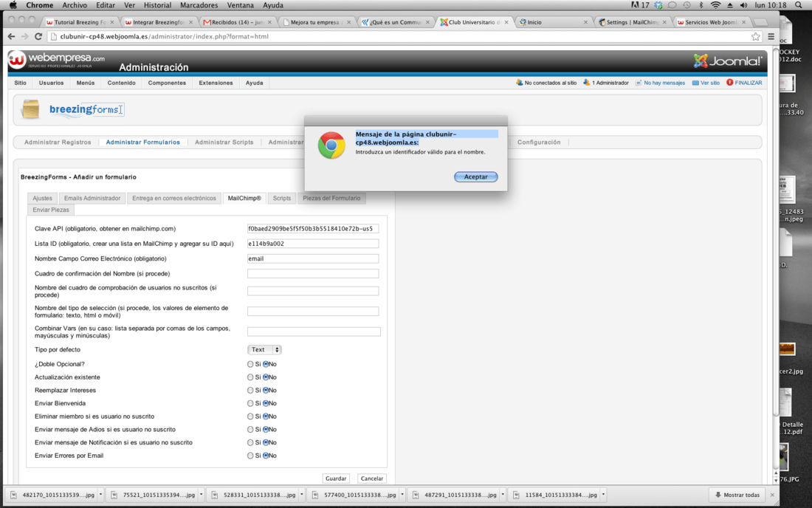Open the Configuración link
The width and height of the screenshot is (812, 508).
click(539, 143)
